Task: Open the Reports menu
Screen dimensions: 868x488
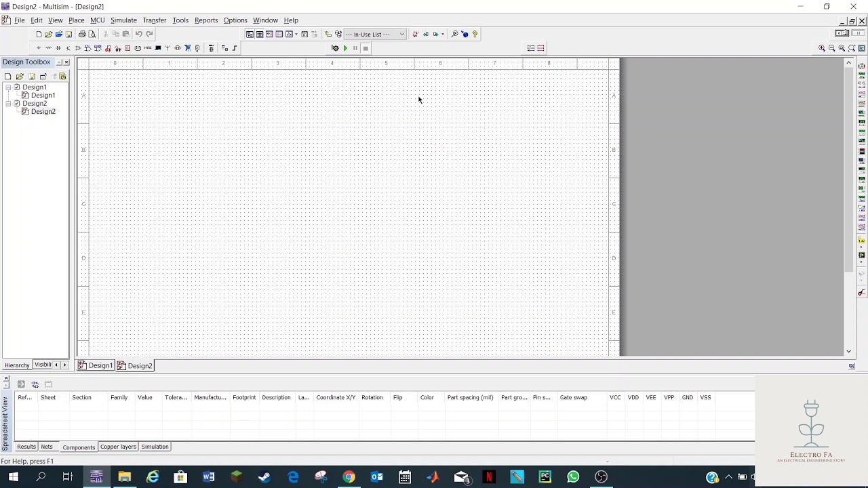Action: tap(206, 20)
